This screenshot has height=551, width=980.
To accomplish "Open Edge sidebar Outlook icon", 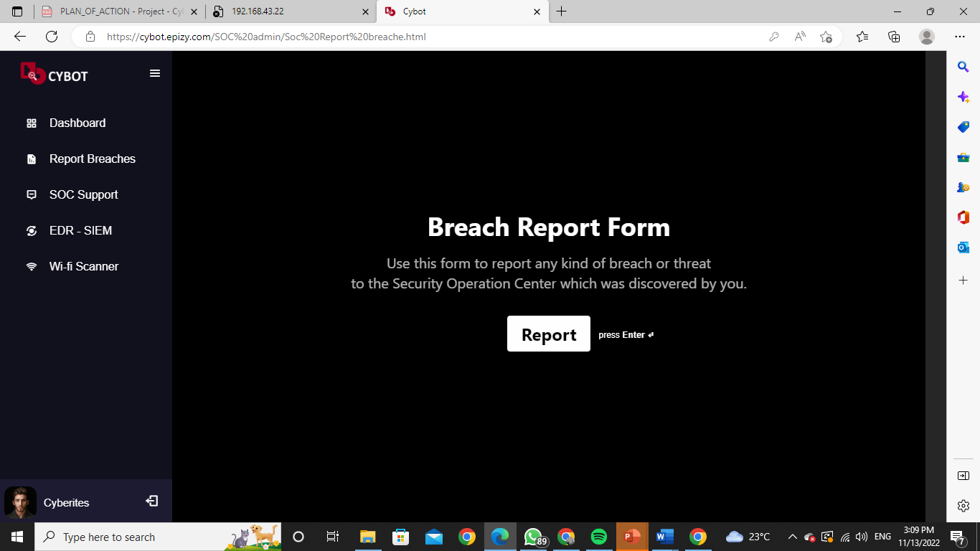I will [x=963, y=248].
